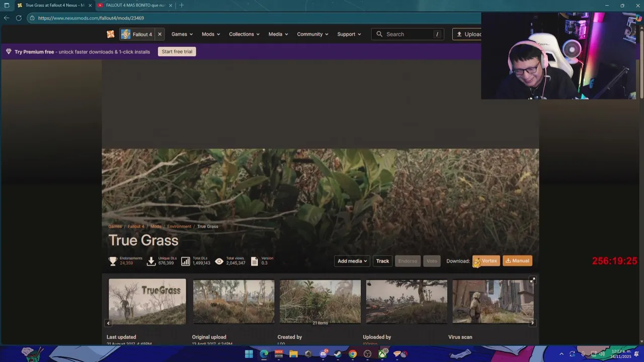Click the Track button
Viewport: 644px width, 362px height.
[382, 261]
